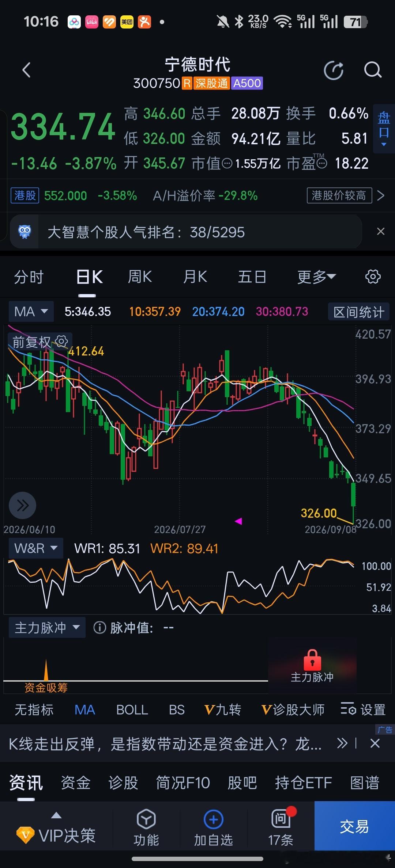Tap the 功能 cube icon
The image size is (395, 868).
pyautogui.click(x=146, y=819)
